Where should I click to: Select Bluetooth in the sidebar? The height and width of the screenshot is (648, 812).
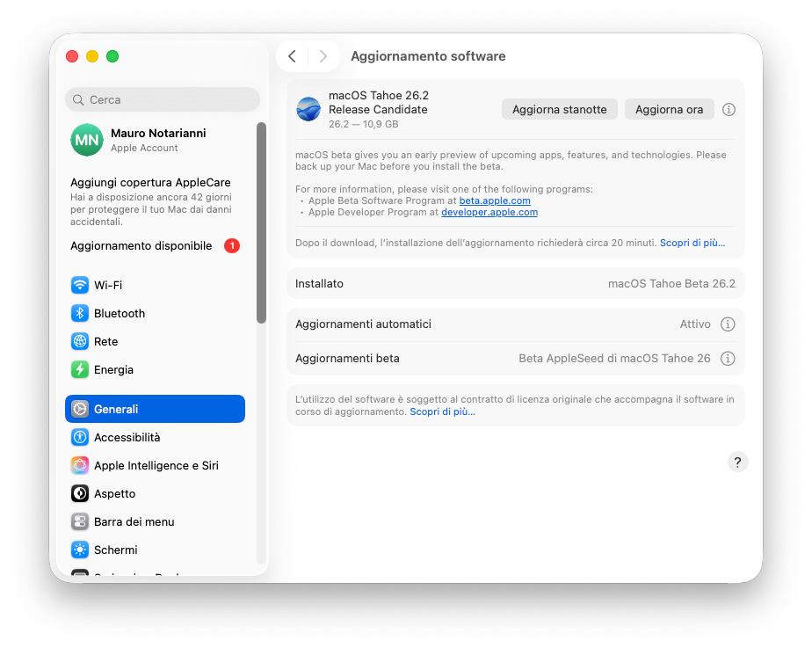click(x=120, y=313)
